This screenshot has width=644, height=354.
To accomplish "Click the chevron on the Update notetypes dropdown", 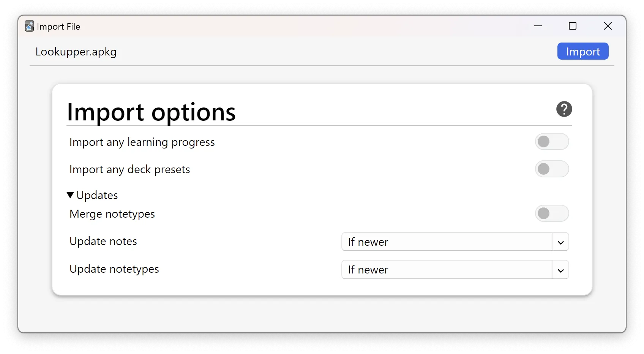I will [561, 270].
